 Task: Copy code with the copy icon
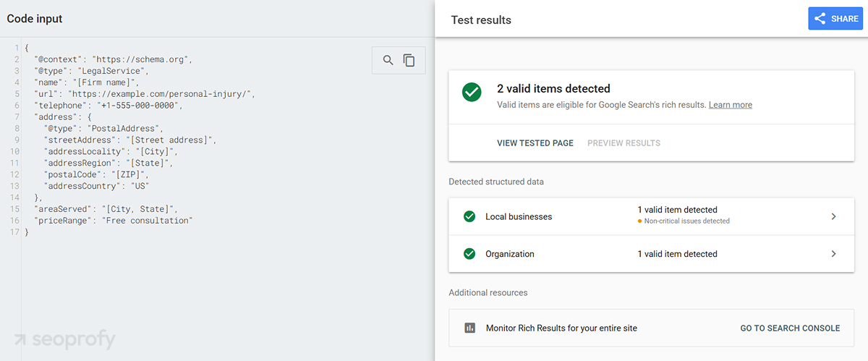point(409,60)
